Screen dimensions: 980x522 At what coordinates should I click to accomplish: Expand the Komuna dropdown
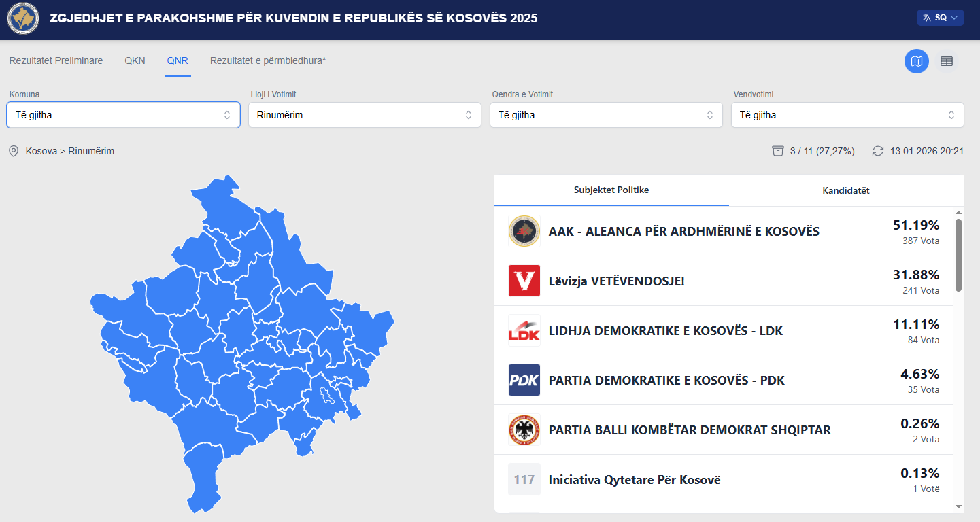coord(123,115)
